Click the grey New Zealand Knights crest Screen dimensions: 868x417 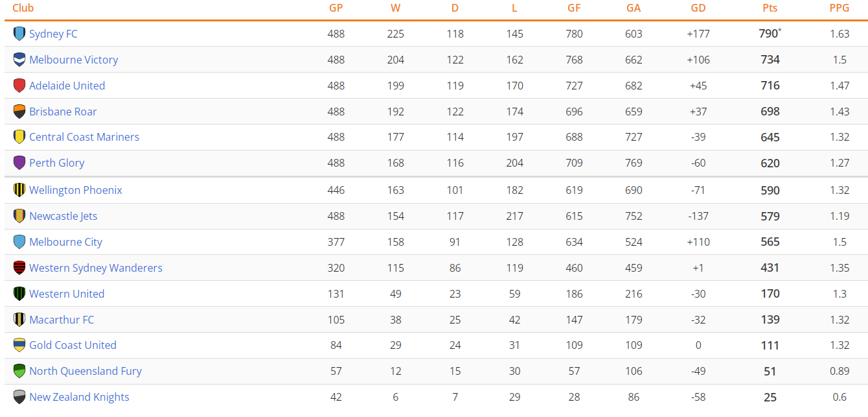19,397
